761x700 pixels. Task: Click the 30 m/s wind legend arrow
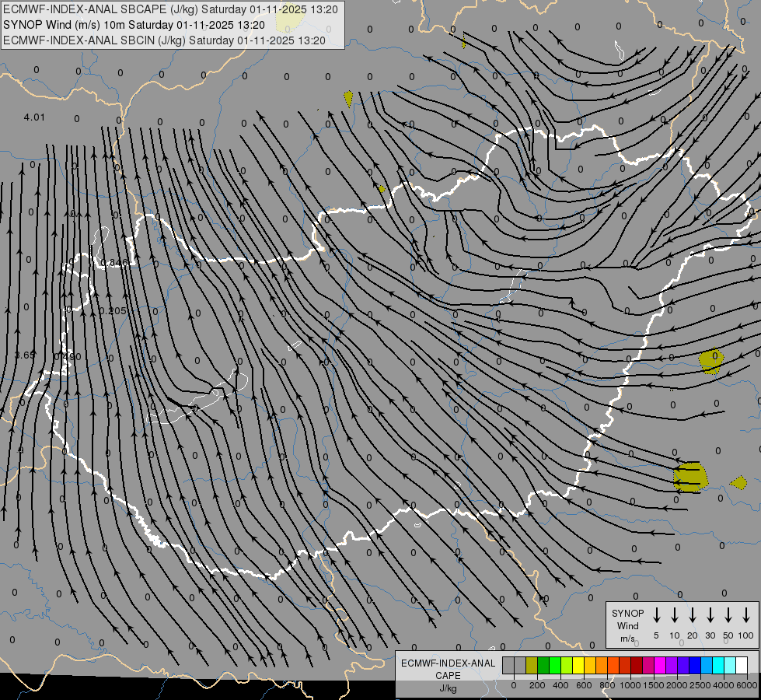(x=710, y=614)
